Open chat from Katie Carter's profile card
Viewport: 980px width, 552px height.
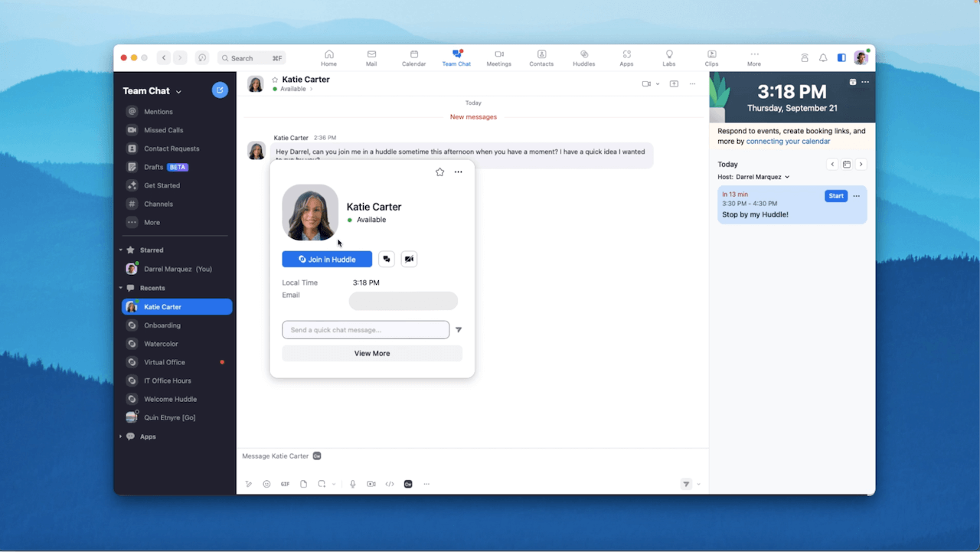(x=387, y=260)
